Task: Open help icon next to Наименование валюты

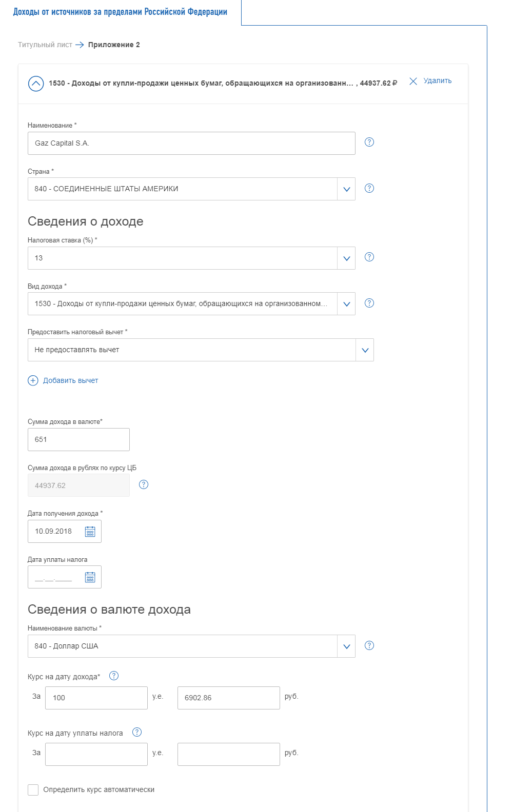Action: click(x=369, y=645)
